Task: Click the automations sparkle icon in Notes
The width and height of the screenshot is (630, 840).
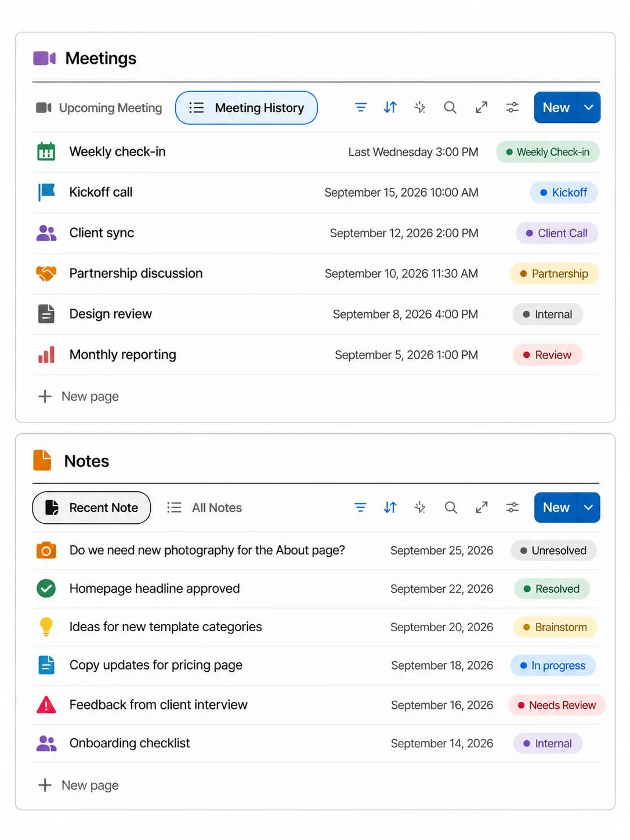Action: 420,508
